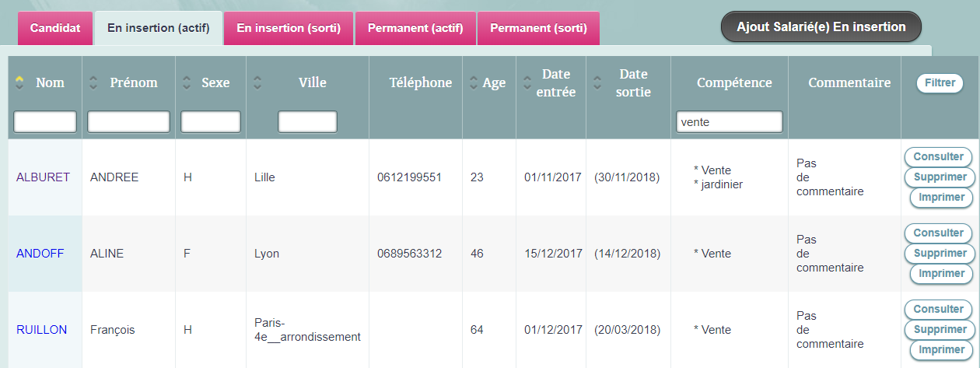Select the Permanent (actif) tab
The image size is (980, 368).
tap(415, 29)
